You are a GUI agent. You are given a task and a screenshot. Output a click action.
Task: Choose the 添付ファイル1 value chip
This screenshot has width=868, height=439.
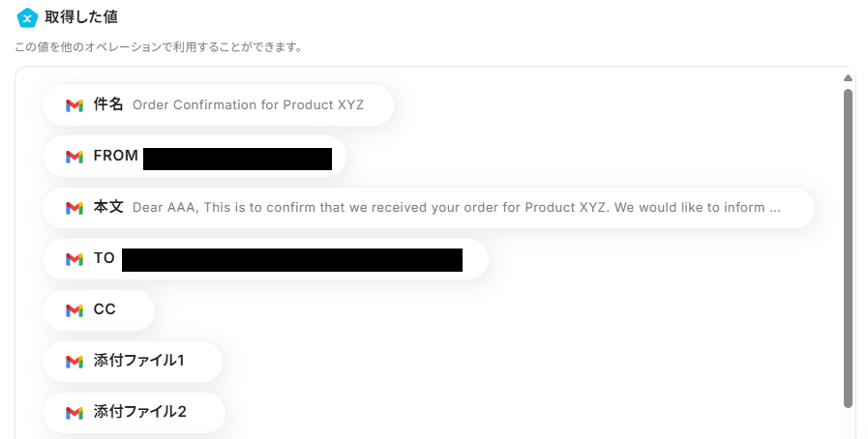pyautogui.click(x=133, y=362)
